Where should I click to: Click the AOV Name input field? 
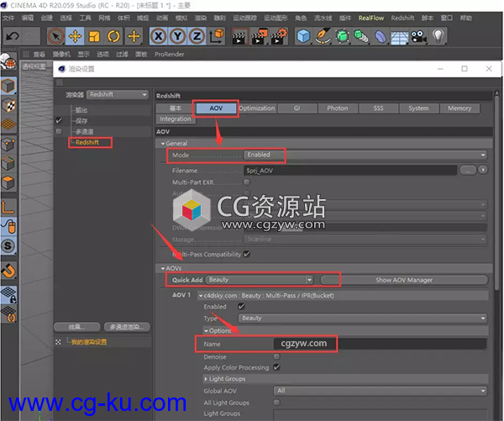(x=381, y=344)
